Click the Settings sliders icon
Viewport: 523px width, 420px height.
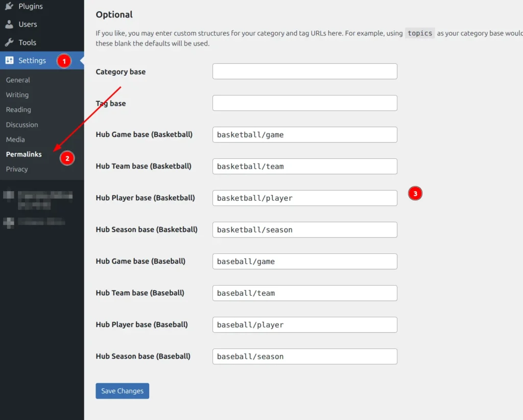coord(9,60)
